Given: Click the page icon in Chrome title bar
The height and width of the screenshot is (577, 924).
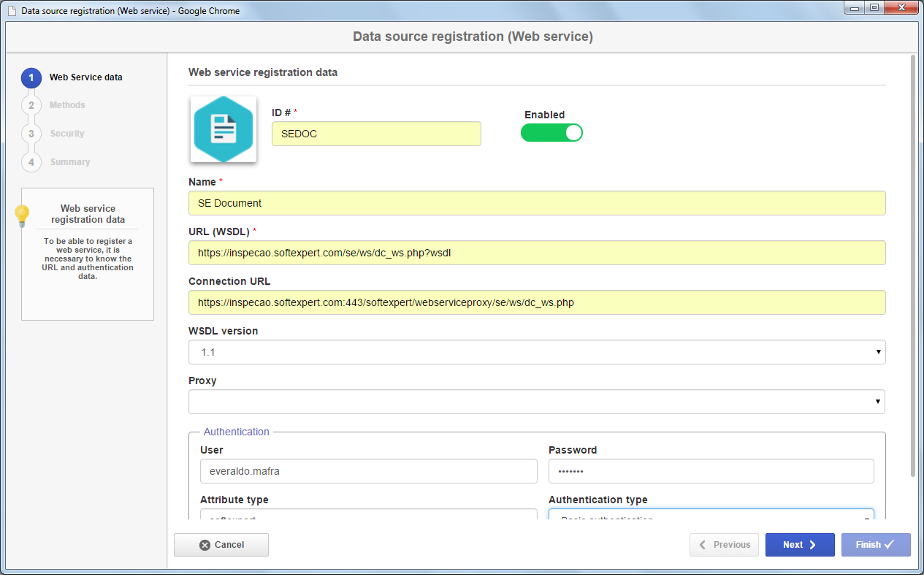Looking at the screenshot, I should tap(12, 10).
